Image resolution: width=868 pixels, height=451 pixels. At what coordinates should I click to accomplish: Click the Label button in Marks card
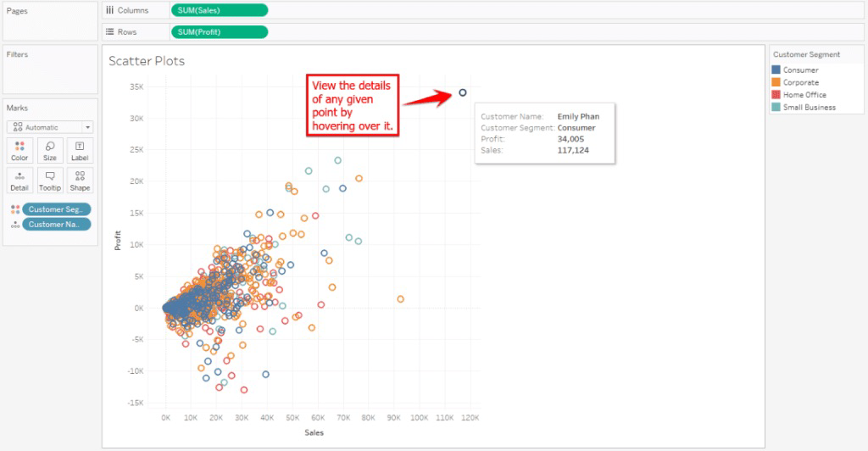80,151
